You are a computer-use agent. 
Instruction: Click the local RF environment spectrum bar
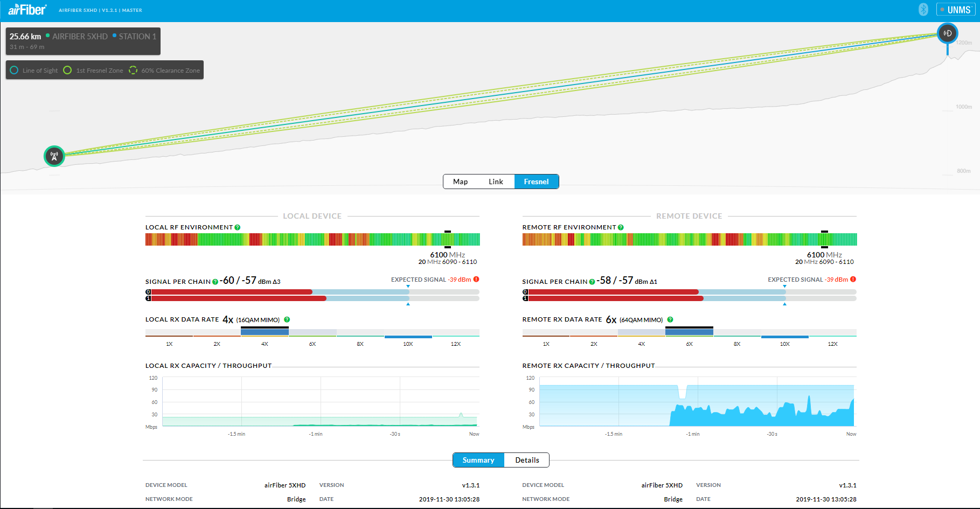point(312,239)
